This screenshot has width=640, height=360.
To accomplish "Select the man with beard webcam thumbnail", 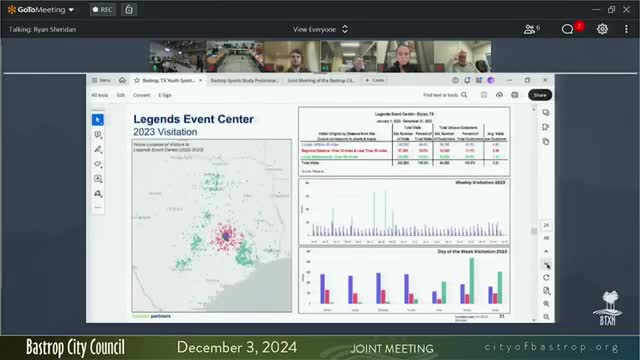I will pos(292,56).
